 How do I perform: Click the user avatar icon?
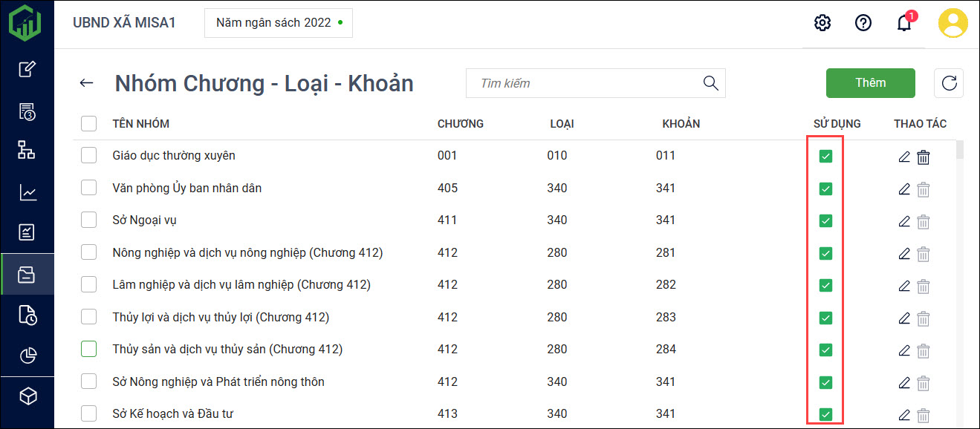coord(953,23)
